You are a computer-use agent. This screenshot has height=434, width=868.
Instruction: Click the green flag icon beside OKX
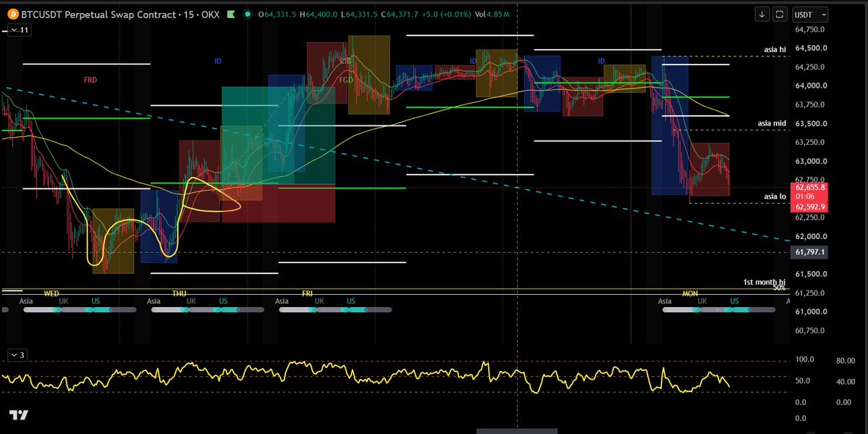click(x=232, y=14)
